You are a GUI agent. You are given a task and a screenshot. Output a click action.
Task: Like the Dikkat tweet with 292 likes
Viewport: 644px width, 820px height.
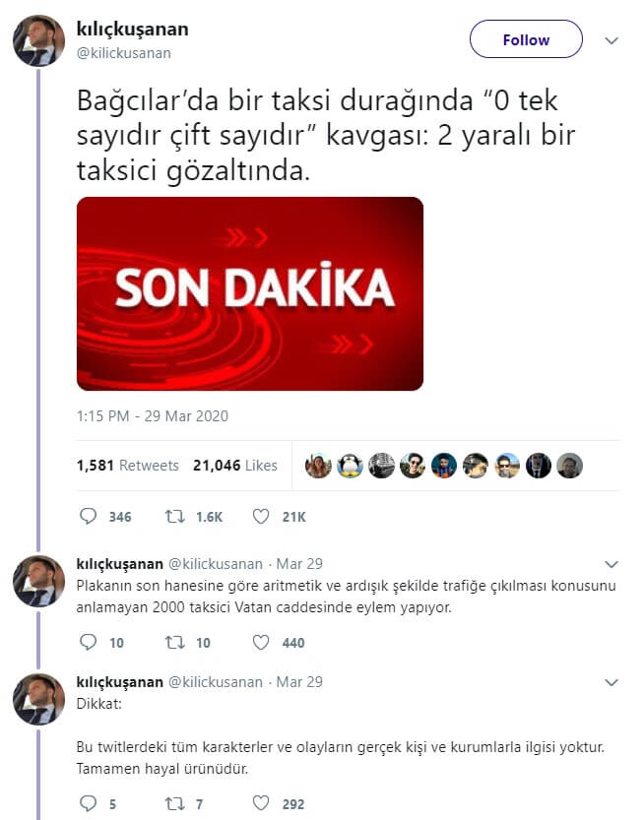click(261, 803)
